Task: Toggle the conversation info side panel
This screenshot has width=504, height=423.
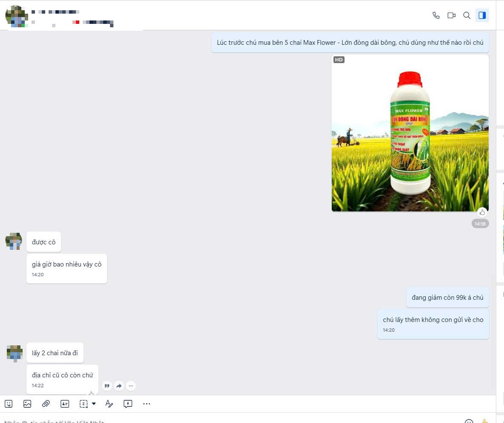Action: point(482,15)
